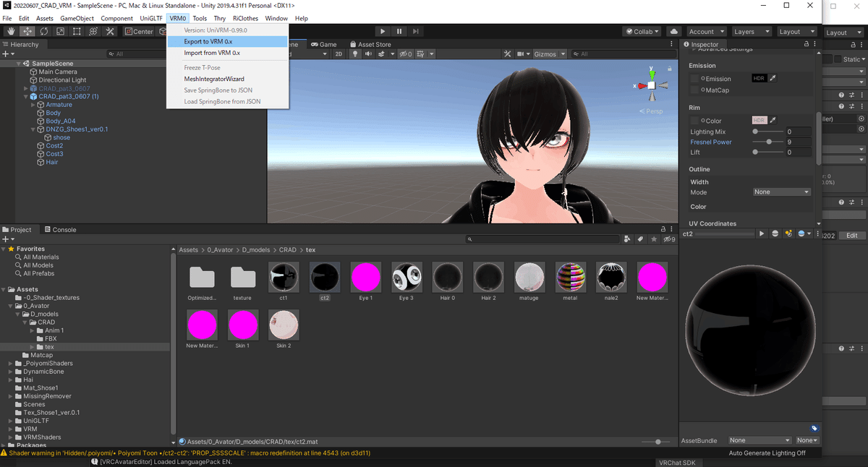Select the Rect transform tool
This screenshot has width=868, height=467.
(x=77, y=31)
